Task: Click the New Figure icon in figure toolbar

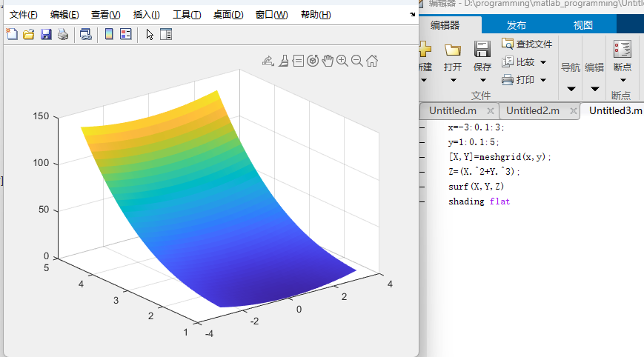Action: pyautogui.click(x=12, y=34)
